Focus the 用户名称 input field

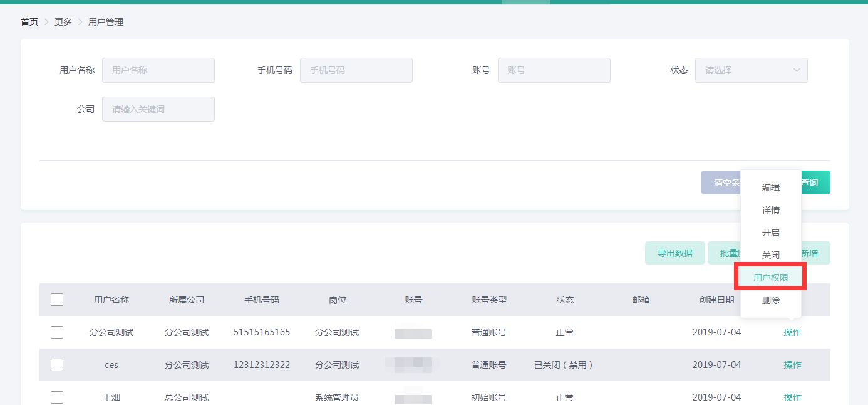[158, 70]
